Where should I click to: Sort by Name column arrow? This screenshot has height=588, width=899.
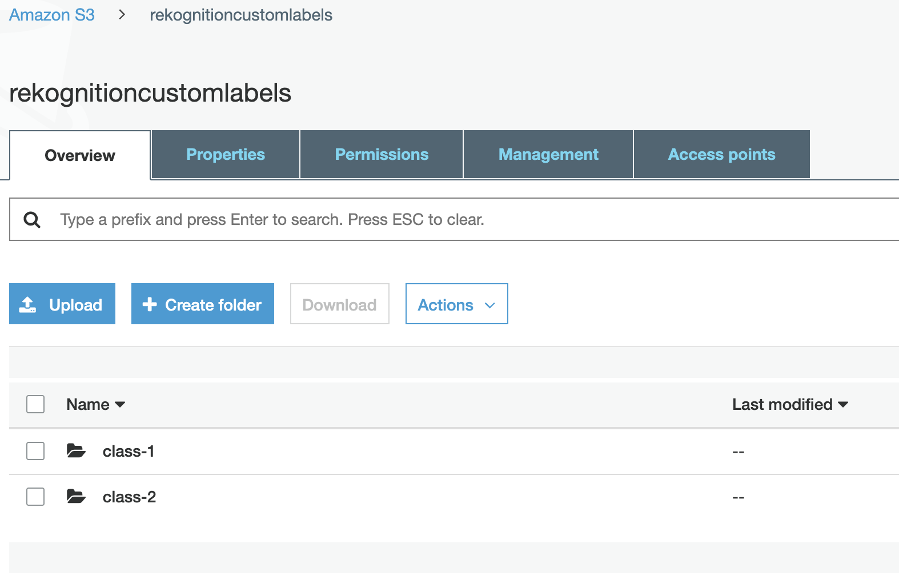[x=120, y=405]
